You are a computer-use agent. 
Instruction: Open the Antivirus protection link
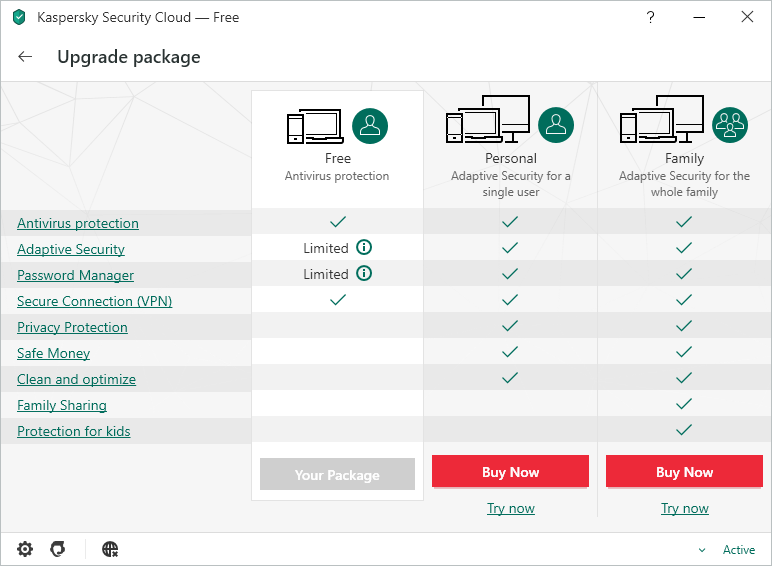tap(78, 223)
